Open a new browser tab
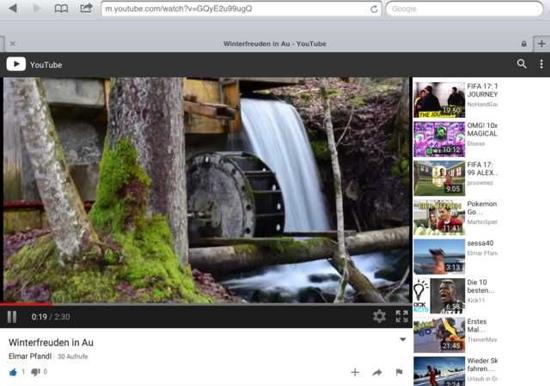This screenshot has width=550, height=386. (x=542, y=44)
